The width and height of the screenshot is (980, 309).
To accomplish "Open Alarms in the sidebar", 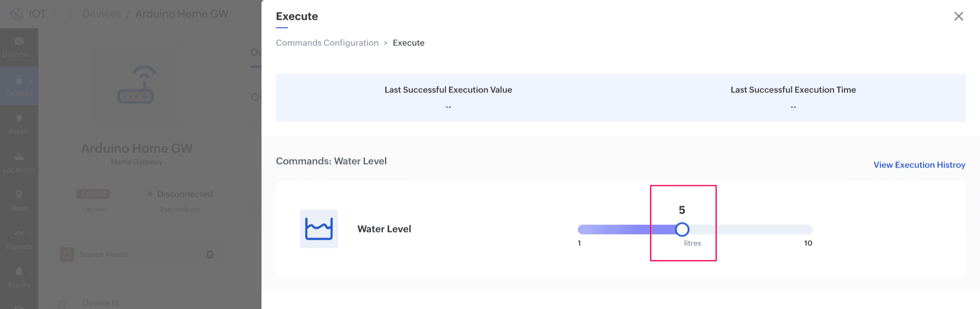I will point(19,272).
